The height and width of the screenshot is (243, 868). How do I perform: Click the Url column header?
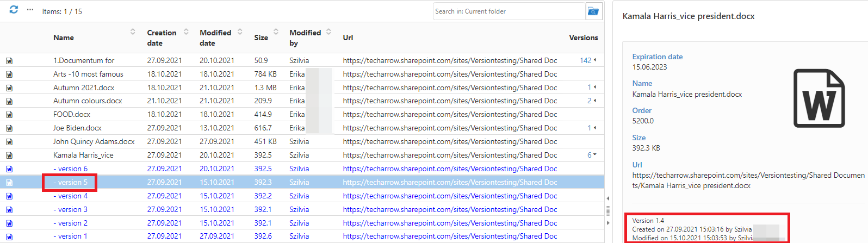(x=348, y=38)
